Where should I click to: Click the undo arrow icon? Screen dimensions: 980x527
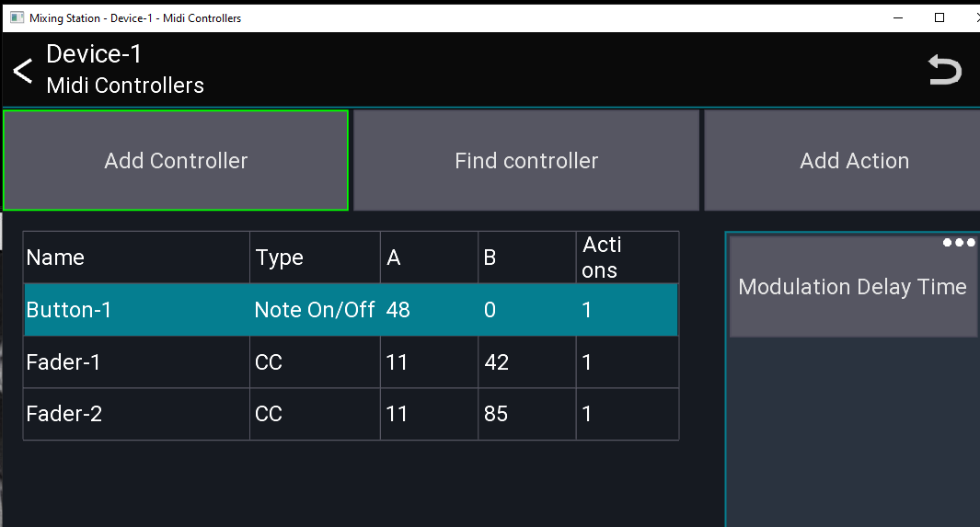944,71
